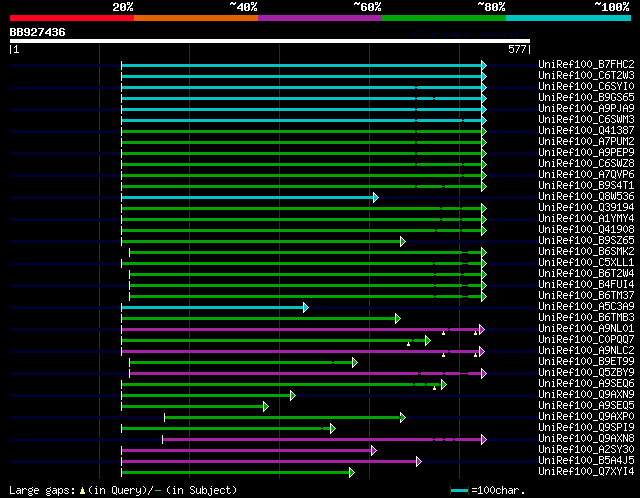Click the UniRef100_A5C3A9 label
The image size is (640, 498).
[x=586, y=307]
